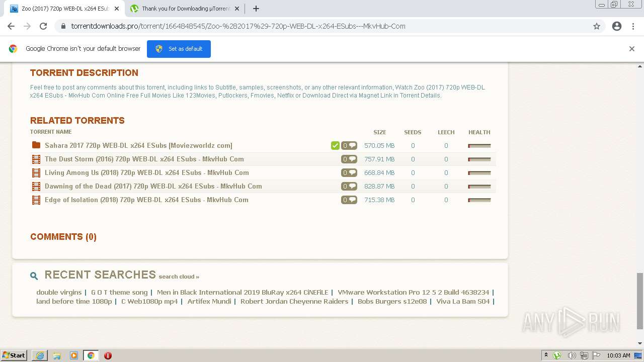The height and width of the screenshot is (362, 644).
Task: Select Men in Black International recent search
Action: point(243,292)
